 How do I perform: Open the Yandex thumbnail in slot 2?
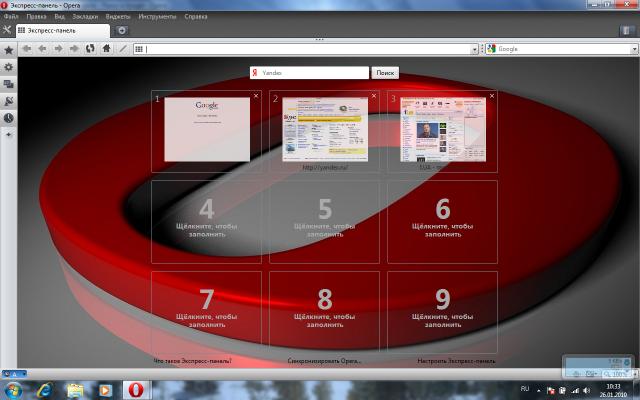coord(325,129)
